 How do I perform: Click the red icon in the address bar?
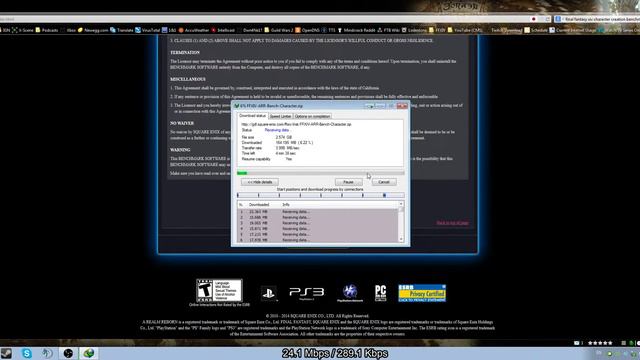coord(533,19)
